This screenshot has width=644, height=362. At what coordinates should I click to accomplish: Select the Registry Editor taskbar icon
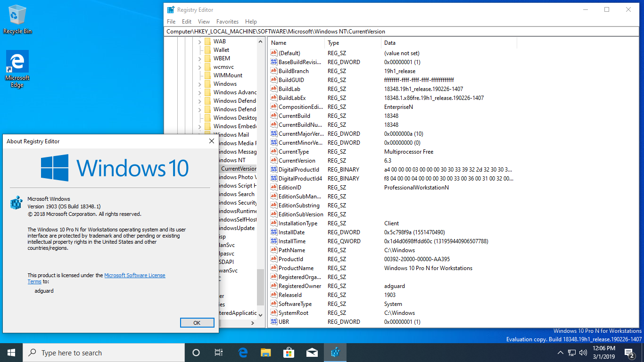[x=335, y=353]
